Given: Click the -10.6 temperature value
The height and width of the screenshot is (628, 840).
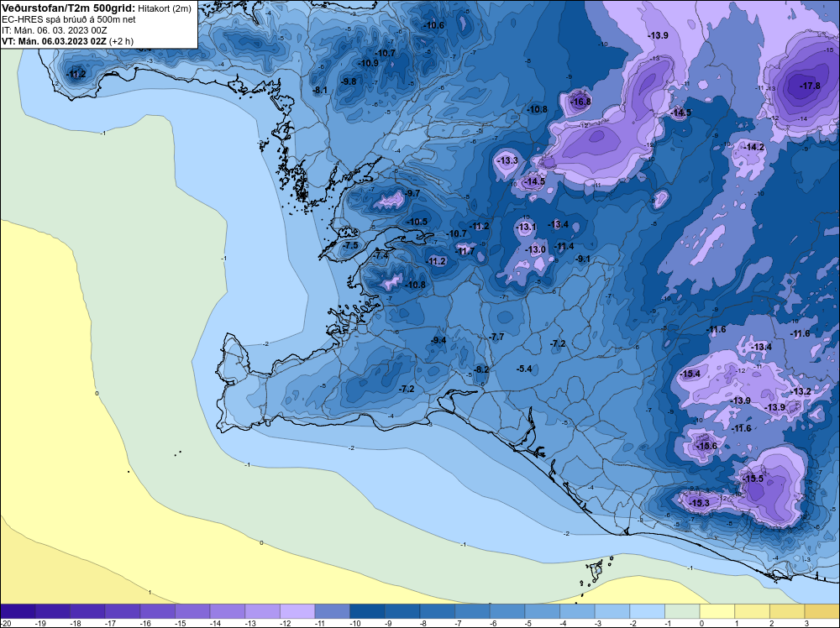Looking at the screenshot, I should tap(434, 25).
